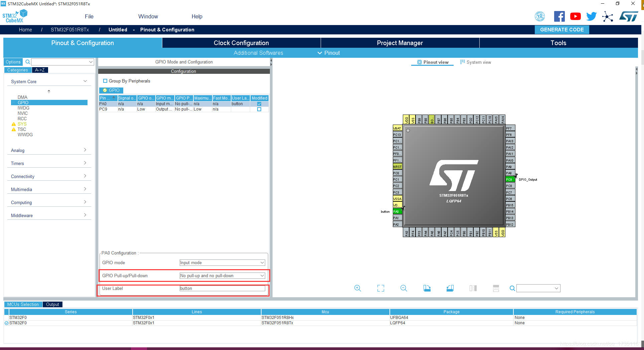
Task: Expand the Analog category
Action: coord(85,150)
